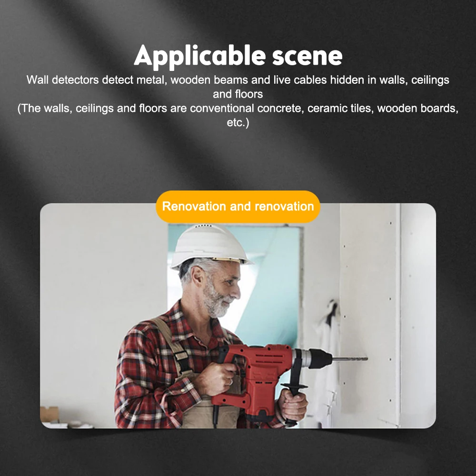Click the "and floors" text line
The image size is (476, 476).
click(x=238, y=94)
